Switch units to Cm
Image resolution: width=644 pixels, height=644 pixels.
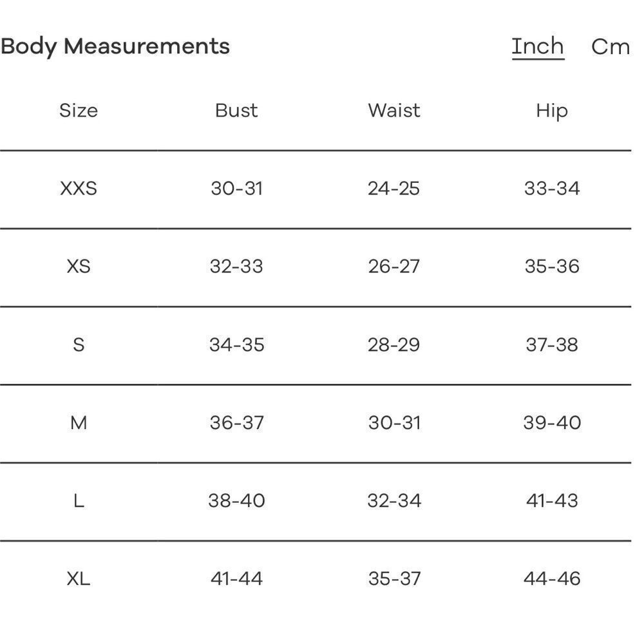611,47
